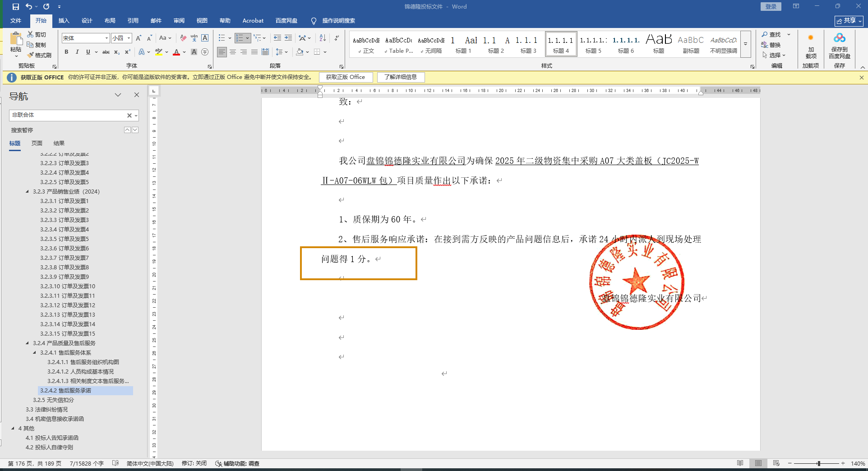This screenshot has width=868, height=471.
Task: Open the 审阅 ribbon tab
Action: pos(179,21)
